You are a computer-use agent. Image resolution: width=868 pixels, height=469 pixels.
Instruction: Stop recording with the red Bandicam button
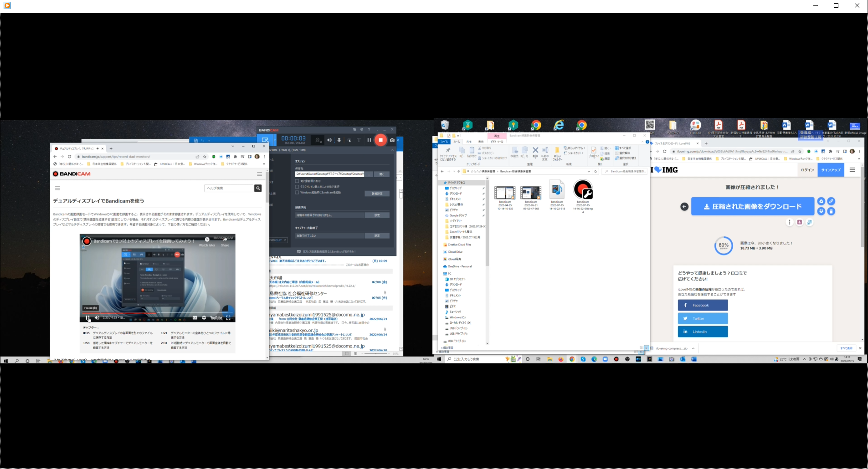(381, 140)
